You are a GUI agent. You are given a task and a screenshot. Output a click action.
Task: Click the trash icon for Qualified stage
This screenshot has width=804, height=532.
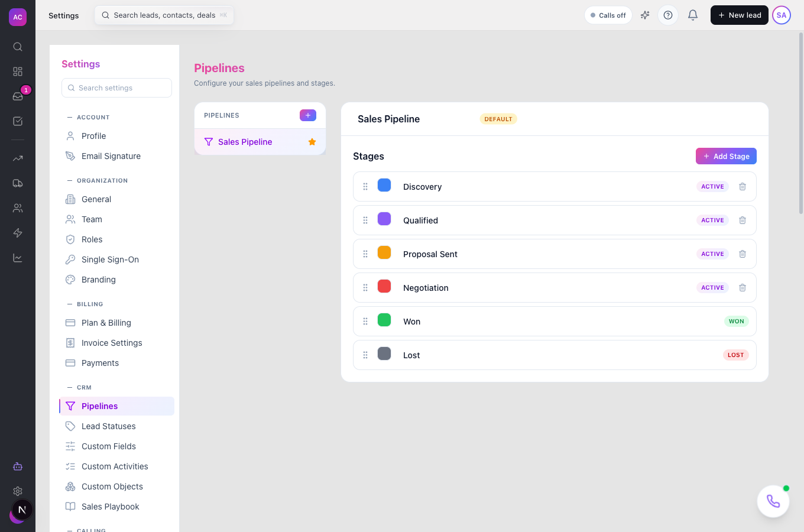coord(743,220)
